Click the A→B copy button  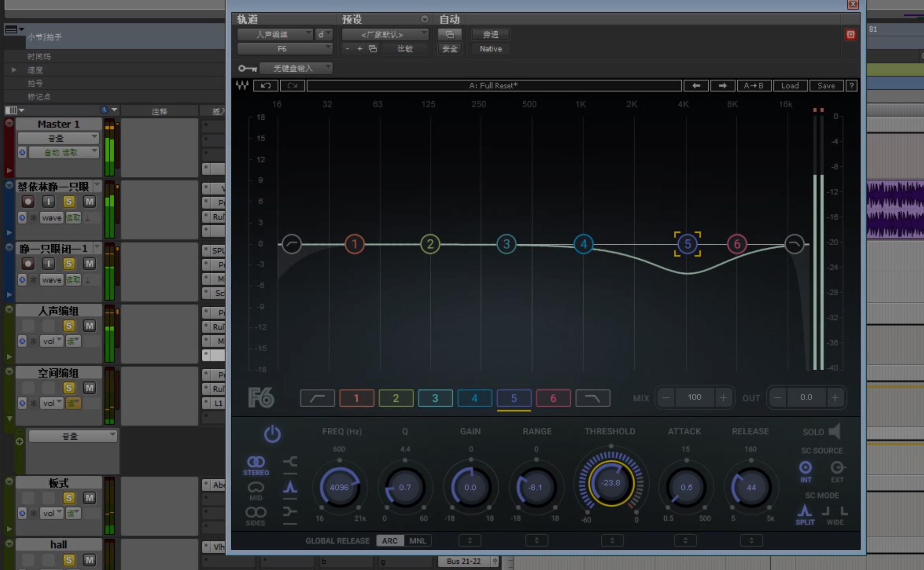[754, 86]
